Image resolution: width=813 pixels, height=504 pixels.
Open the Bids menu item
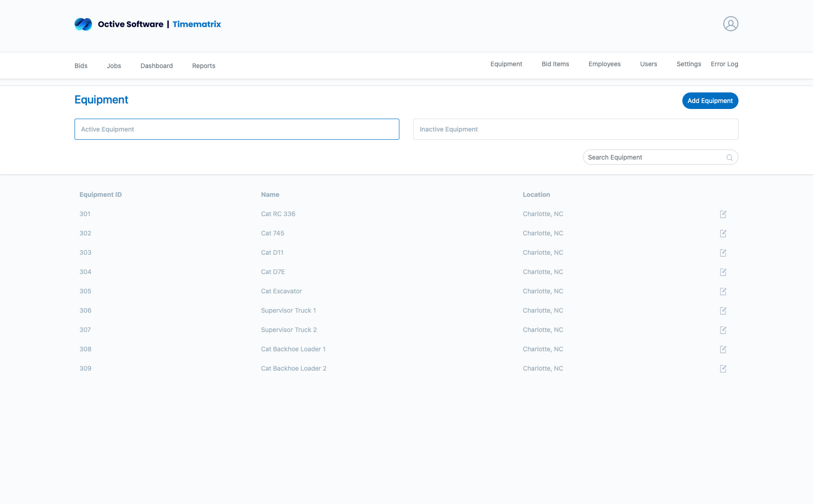tap(81, 66)
